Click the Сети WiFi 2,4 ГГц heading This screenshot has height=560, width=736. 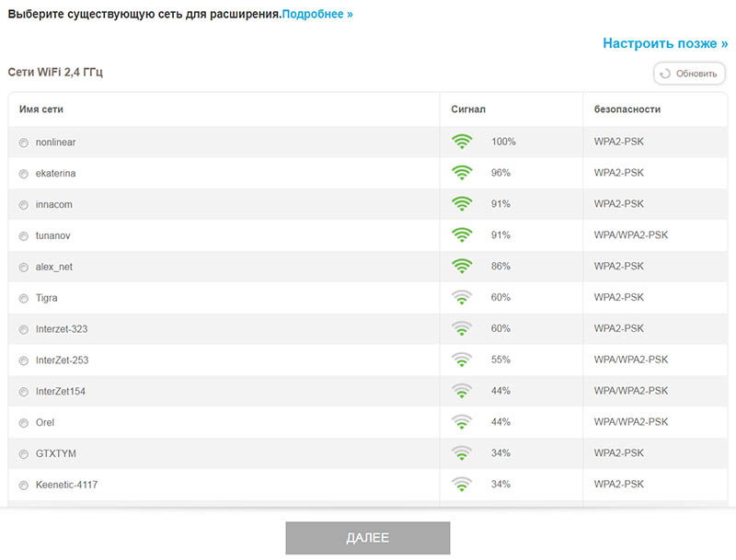coord(55,73)
